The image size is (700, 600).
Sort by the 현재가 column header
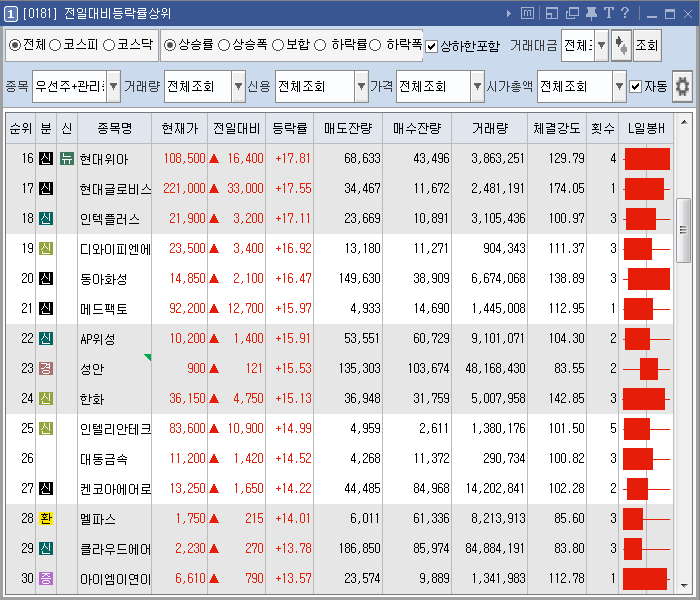point(179,129)
